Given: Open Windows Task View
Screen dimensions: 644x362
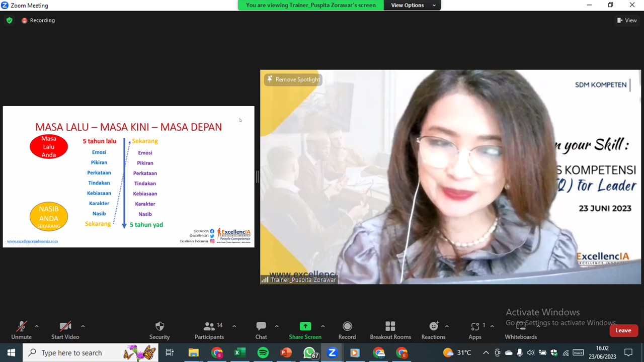Looking at the screenshot, I should (170, 352).
